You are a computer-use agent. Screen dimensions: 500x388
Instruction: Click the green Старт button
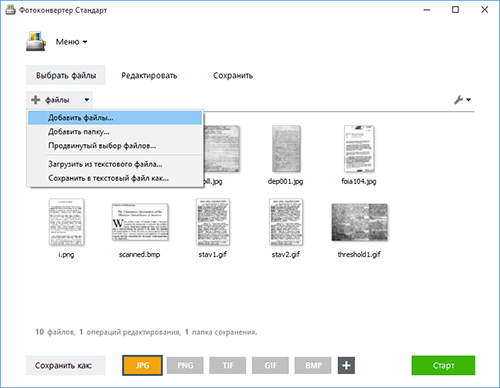tap(443, 365)
